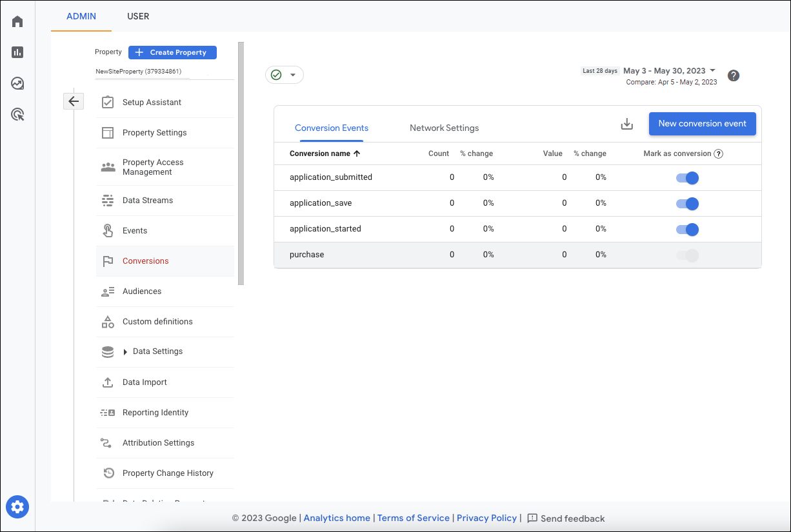
Task: Click the Custom definitions shapes icon
Action: [108, 322]
